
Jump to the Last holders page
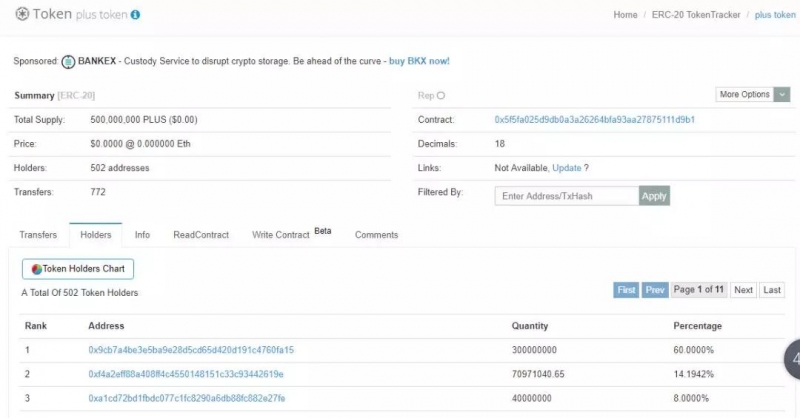(772, 290)
